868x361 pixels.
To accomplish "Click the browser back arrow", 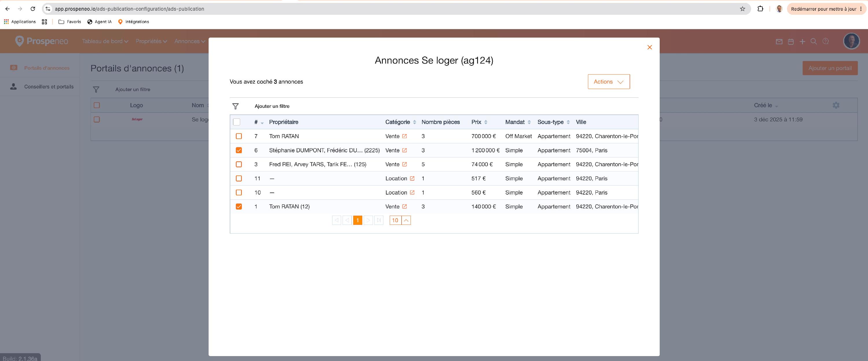I will (8, 9).
